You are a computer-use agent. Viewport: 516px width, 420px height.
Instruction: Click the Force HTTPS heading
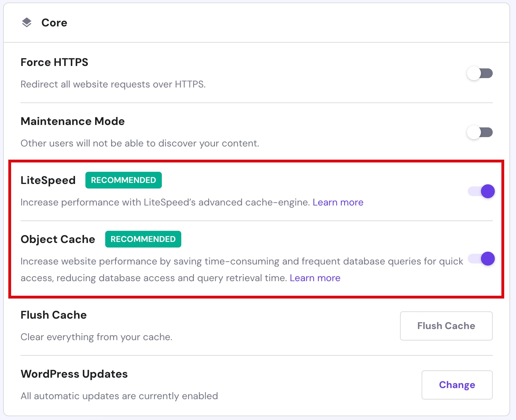pyautogui.click(x=54, y=62)
